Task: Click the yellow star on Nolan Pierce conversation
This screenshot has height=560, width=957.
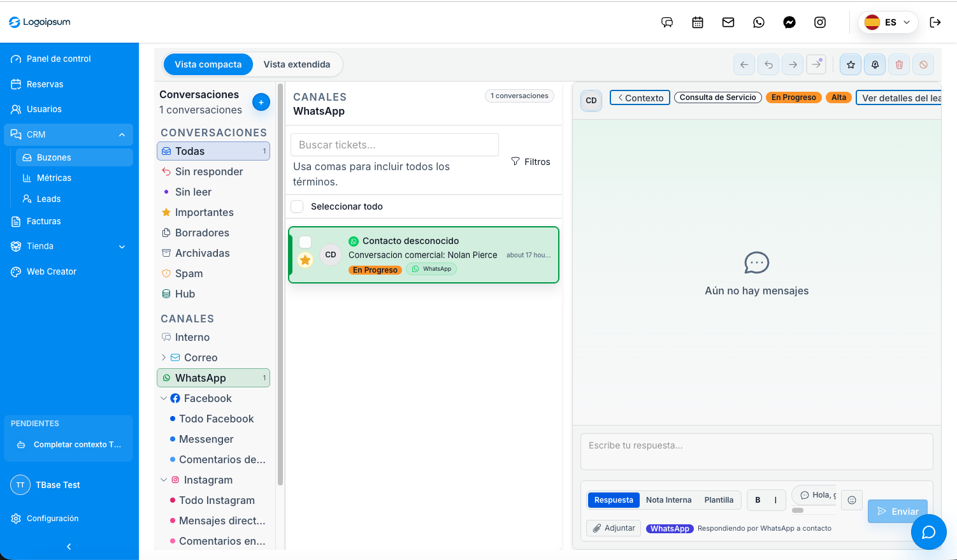Action: [305, 260]
